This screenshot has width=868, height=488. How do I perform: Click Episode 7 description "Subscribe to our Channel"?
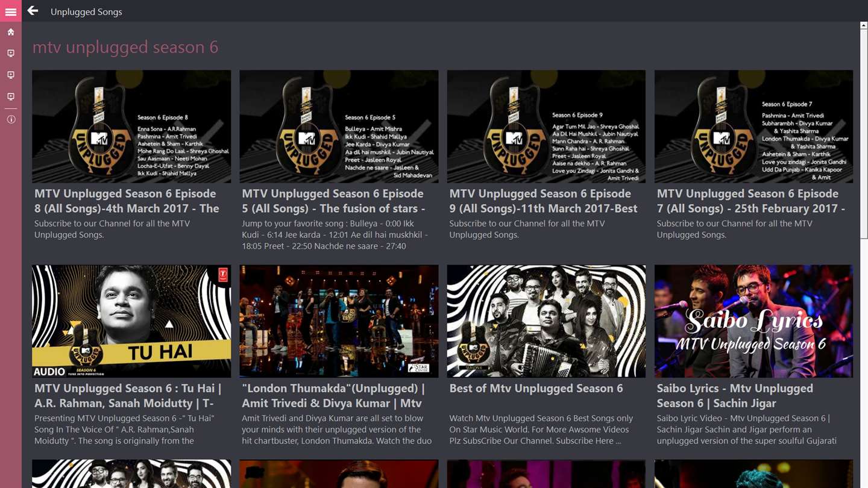[x=734, y=229]
